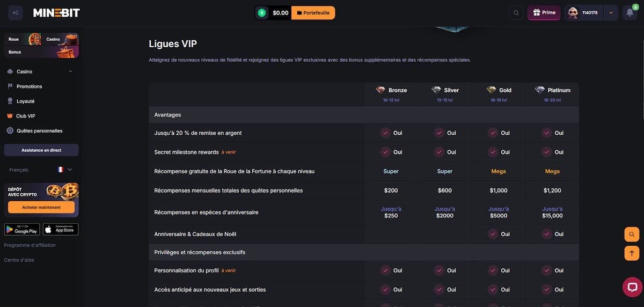The height and width of the screenshot is (307, 644).
Task: Click the MINEBIT logo
Action: pyautogui.click(x=56, y=13)
